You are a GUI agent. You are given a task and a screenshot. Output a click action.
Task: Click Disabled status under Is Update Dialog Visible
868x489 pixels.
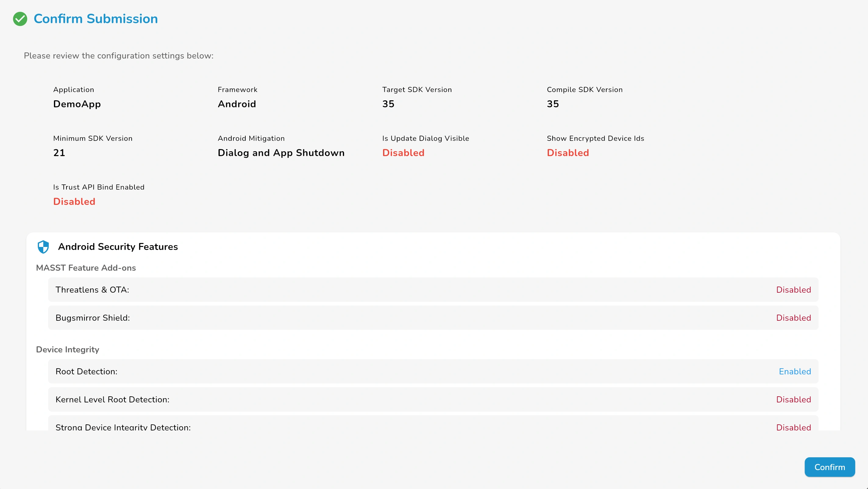(x=403, y=153)
